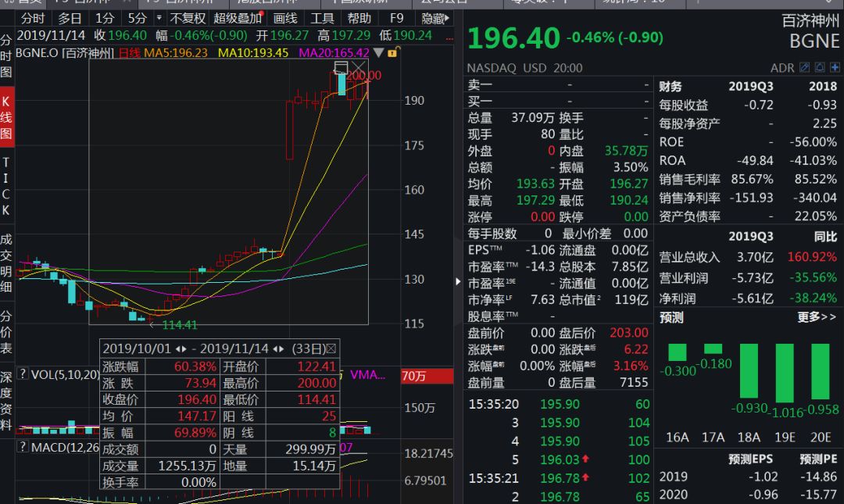844x504 pixels.
Task: Click 更多>> link in 预测 section
Action: tap(817, 317)
